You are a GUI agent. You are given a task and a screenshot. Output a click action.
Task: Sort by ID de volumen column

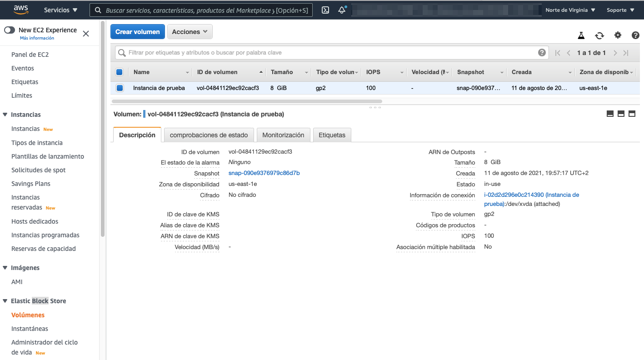click(x=229, y=72)
